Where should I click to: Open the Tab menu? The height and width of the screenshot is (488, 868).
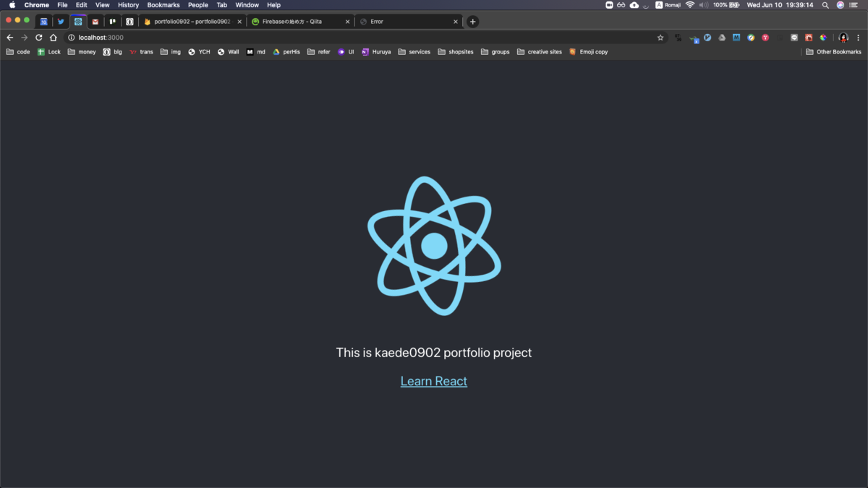222,5
